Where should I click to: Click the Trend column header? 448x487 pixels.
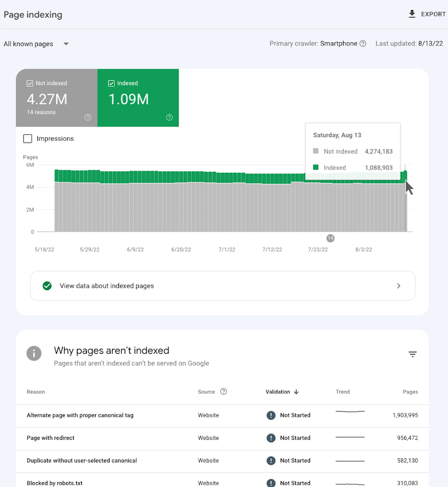tap(343, 391)
